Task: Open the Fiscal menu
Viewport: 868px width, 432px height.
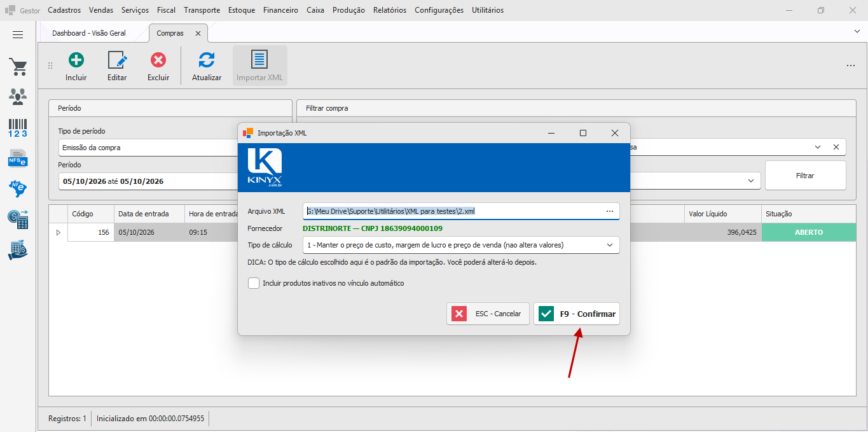Action: pos(167,10)
